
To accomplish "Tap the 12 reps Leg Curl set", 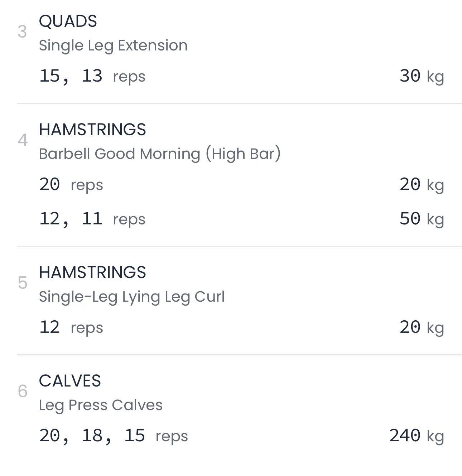I will [71, 327].
